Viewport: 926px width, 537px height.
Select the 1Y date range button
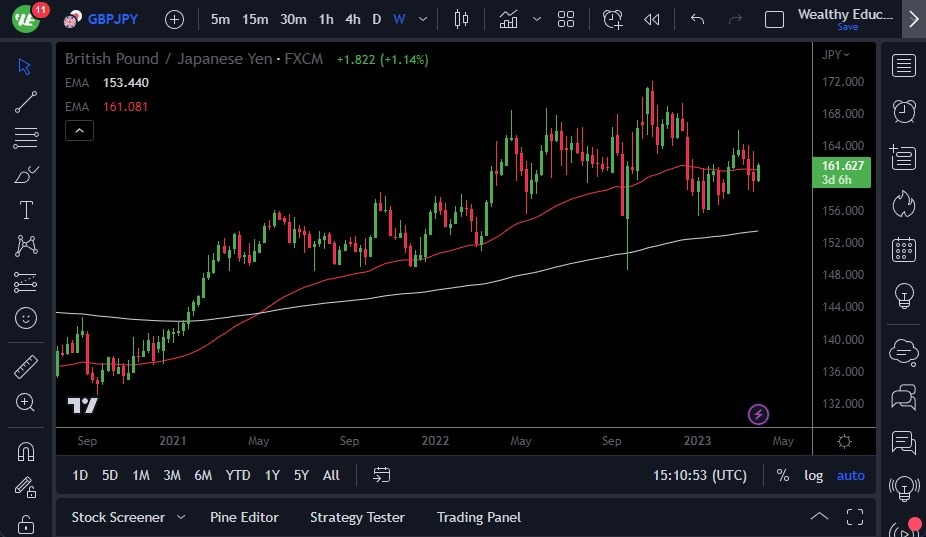(x=272, y=475)
